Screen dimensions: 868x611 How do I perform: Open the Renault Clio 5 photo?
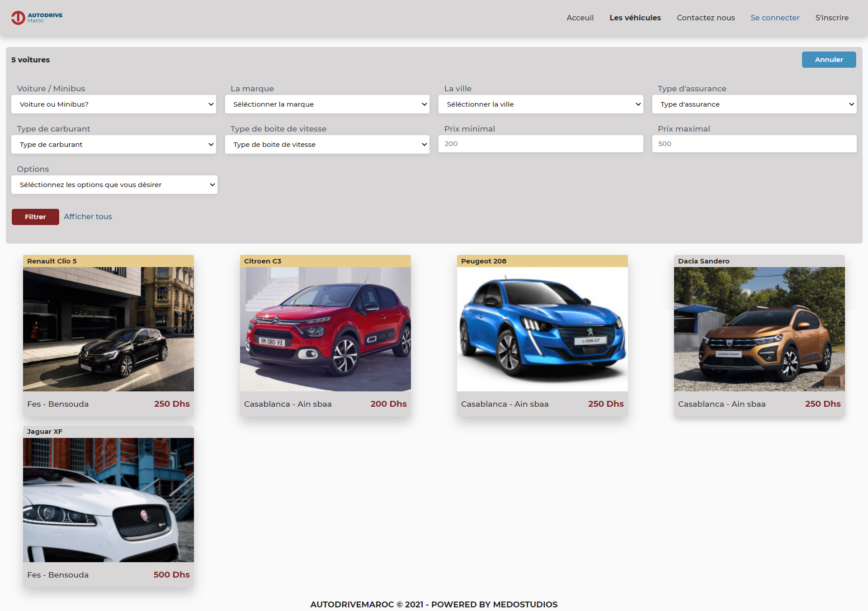[x=108, y=329]
